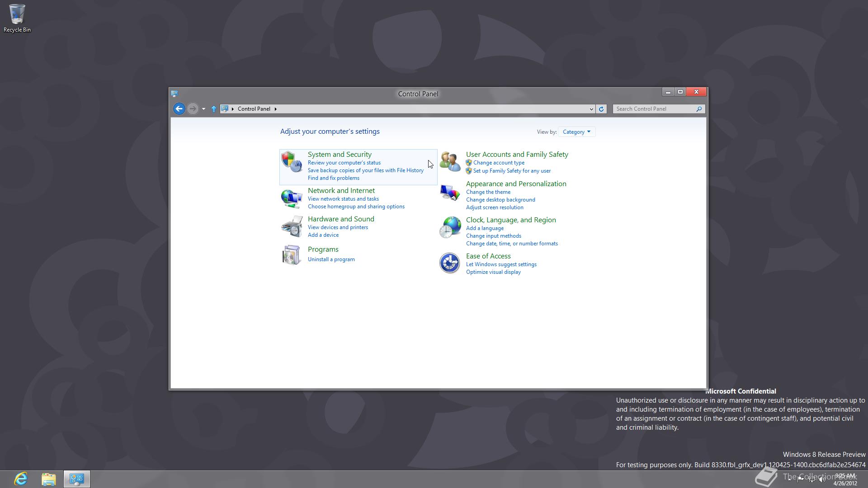This screenshot has height=488, width=868.
Task: Click the greyed Forward arrow button
Action: [193, 109]
